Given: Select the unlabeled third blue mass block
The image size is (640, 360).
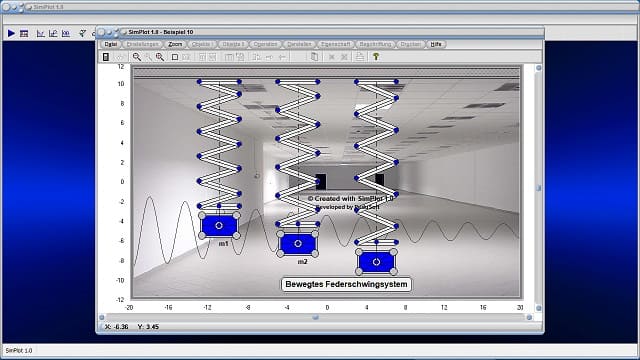Looking at the screenshot, I should point(376,262).
